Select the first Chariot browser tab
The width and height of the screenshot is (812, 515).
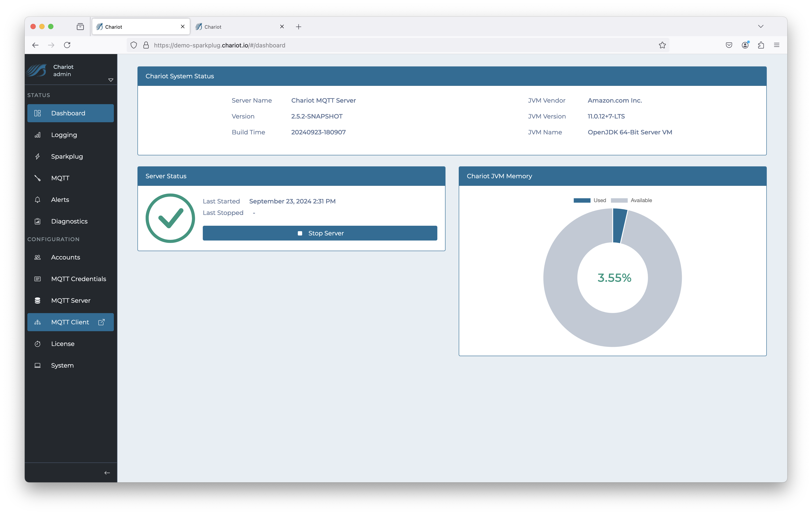(x=141, y=27)
